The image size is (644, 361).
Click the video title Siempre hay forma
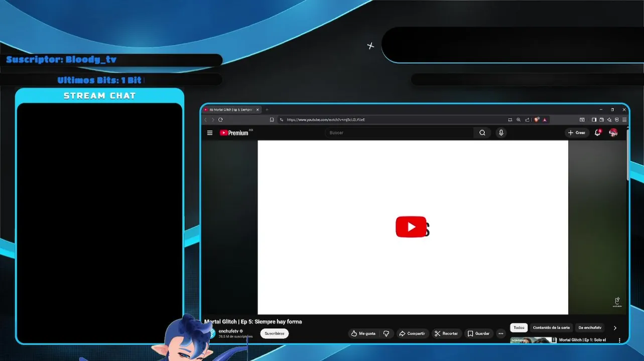tap(253, 322)
